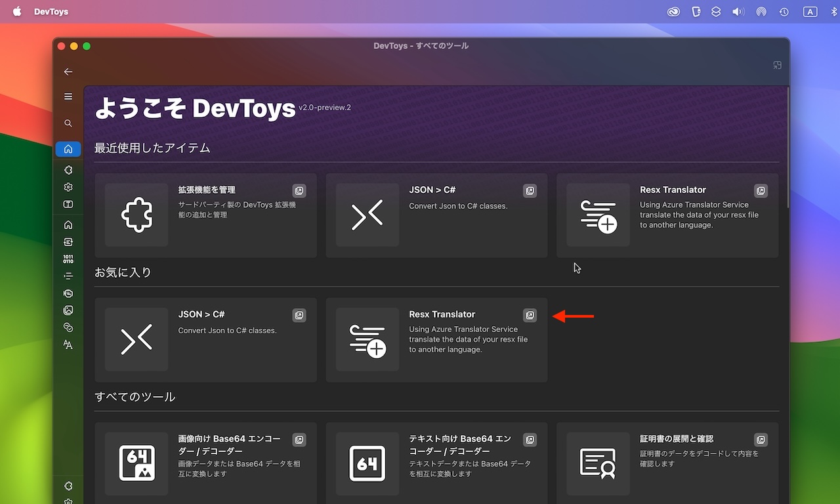Pop out favorite Resx Translator card
The image size is (840, 504).
[x=530, y=316]
